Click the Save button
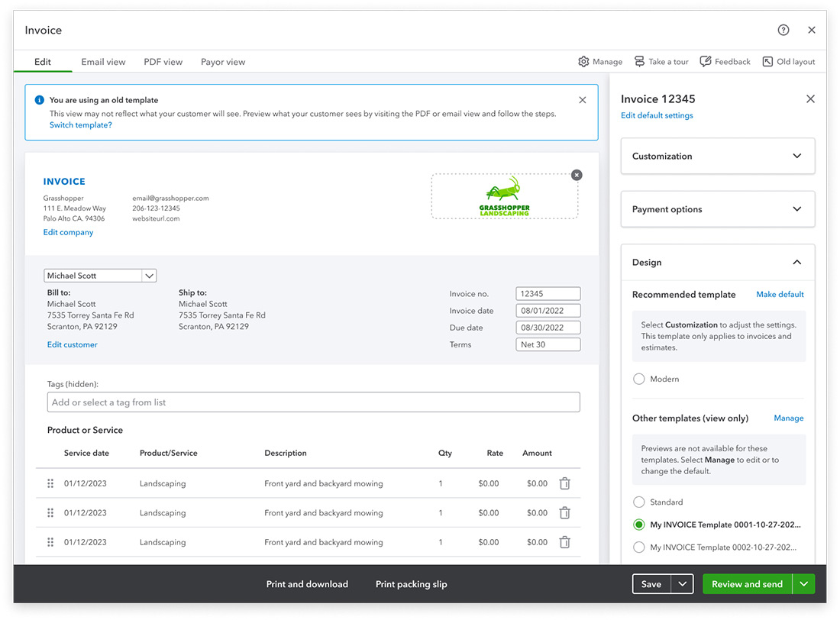 (x=651, y=584)
